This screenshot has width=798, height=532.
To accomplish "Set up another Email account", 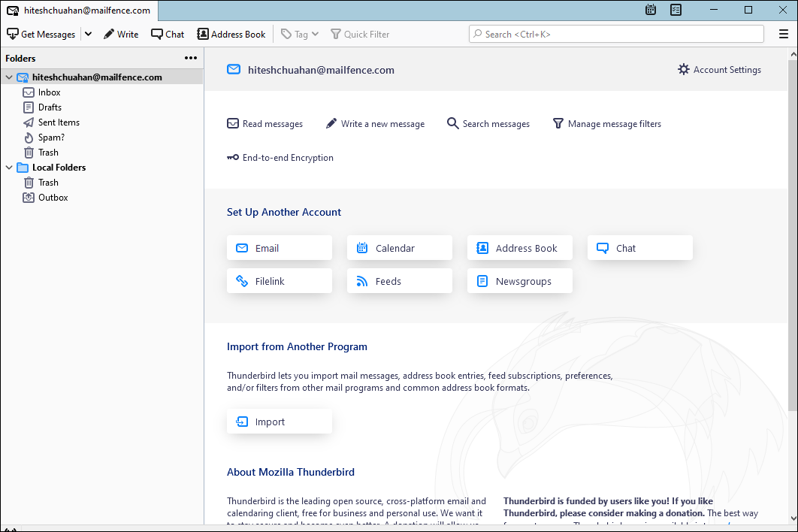I will pos(280,248).
